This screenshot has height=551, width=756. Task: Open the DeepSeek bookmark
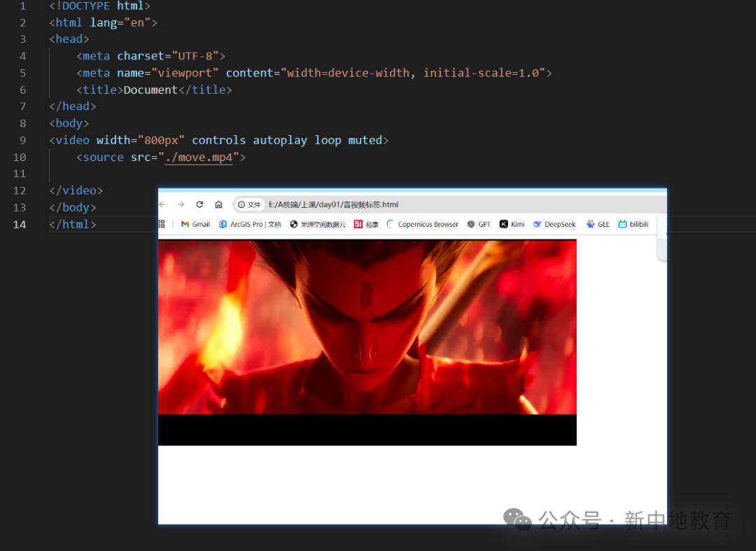pyautogui.click(x=554, y=224)
